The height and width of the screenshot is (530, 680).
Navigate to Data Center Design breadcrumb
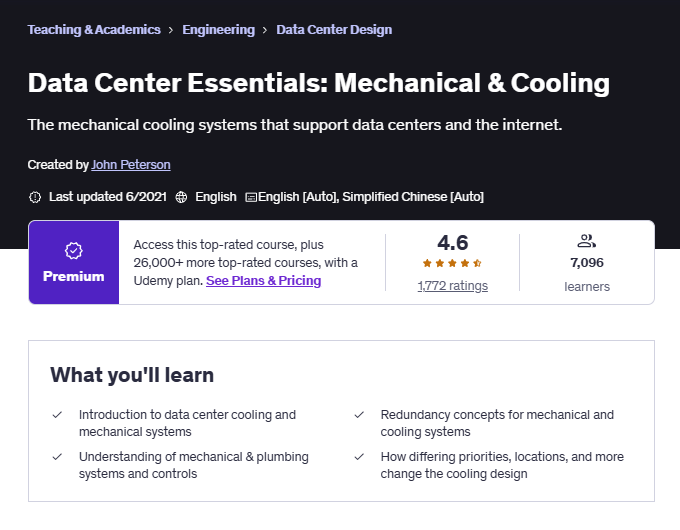tap(334, 30)
